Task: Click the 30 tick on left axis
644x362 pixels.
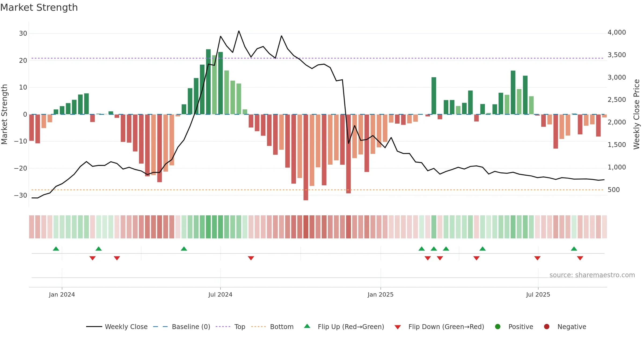Action: pyautogui.click(x=23, y=34)
